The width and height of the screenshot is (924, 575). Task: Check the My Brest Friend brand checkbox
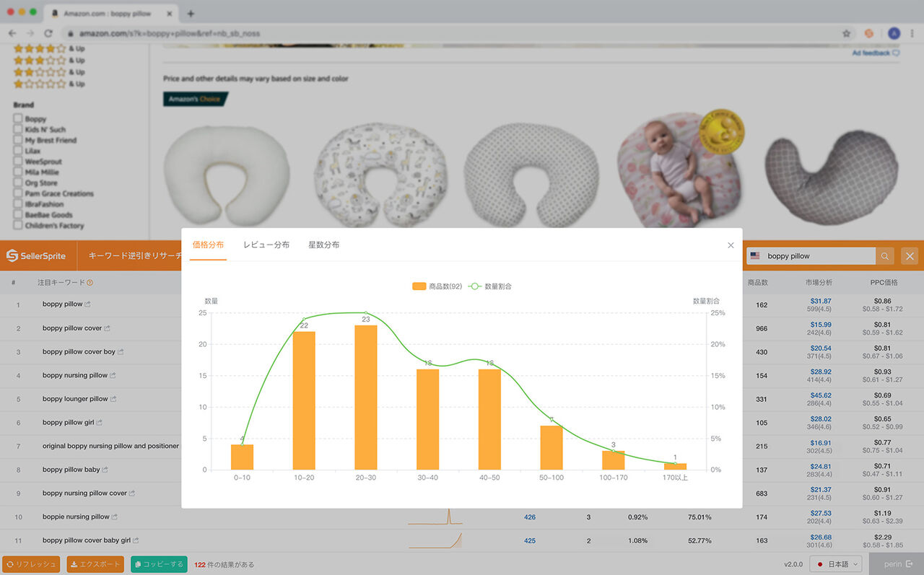pos(18,141)
